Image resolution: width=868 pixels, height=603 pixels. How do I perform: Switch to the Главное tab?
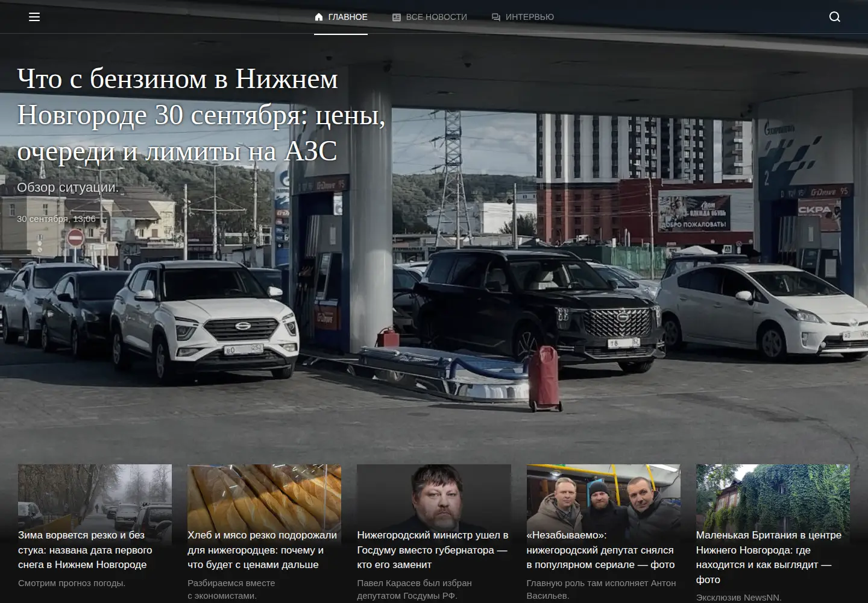pyautogui.click(x=341, y=17)
